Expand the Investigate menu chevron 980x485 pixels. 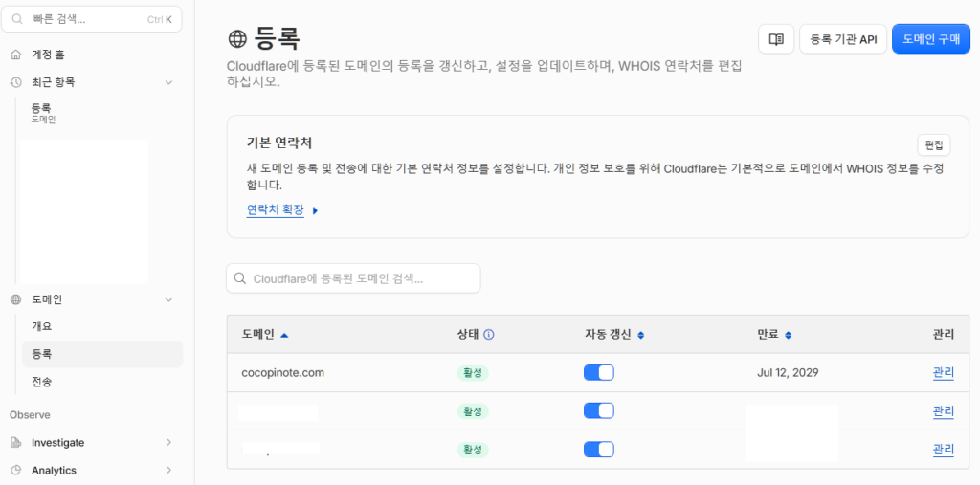(168, 443)
